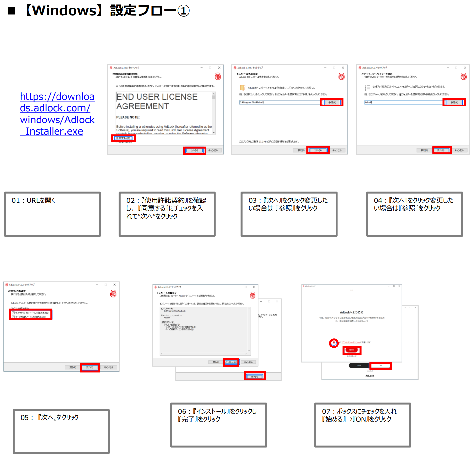Click the up arrow of the license text scrollbar
This screenshot has width=476, height=468.
point(214,94)
